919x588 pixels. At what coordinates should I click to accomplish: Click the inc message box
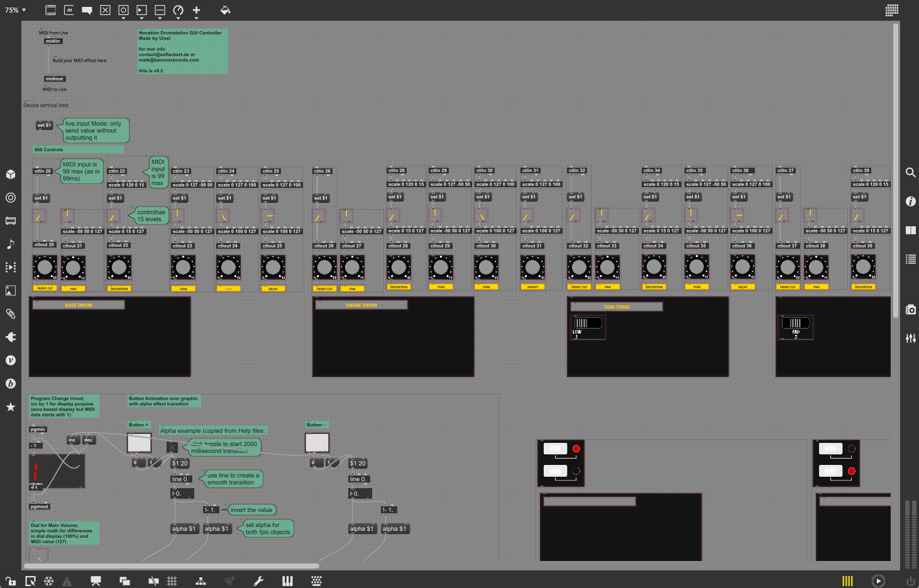pyautogui.click(x=72, y=440)
